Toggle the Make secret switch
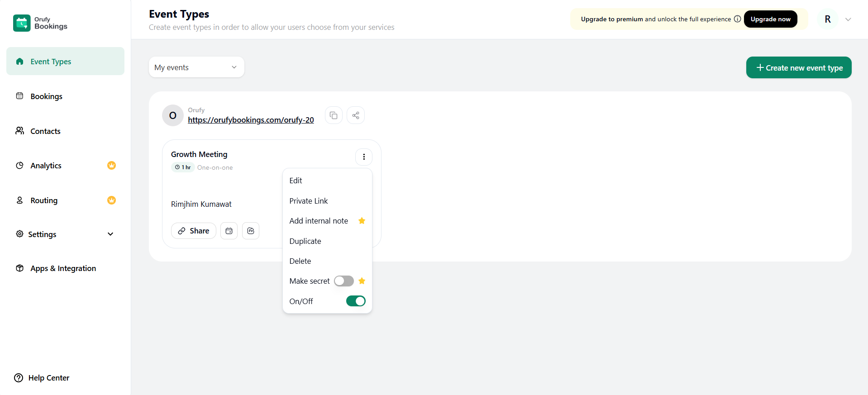This screenshot has width=868, height=395. pos(343,281)
